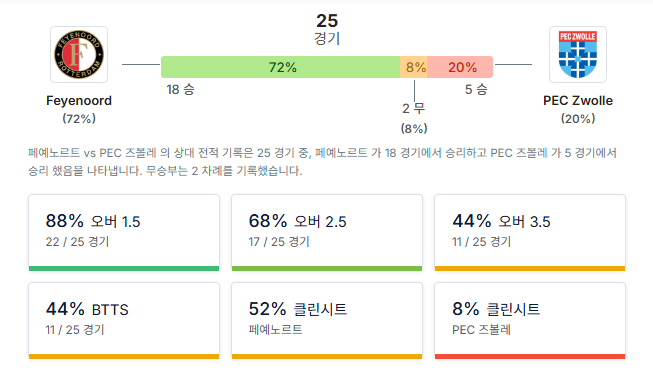The width and height of the screenshot is (653, 372).
Task: Click the 2 무 draw count label
Action: 414,109
